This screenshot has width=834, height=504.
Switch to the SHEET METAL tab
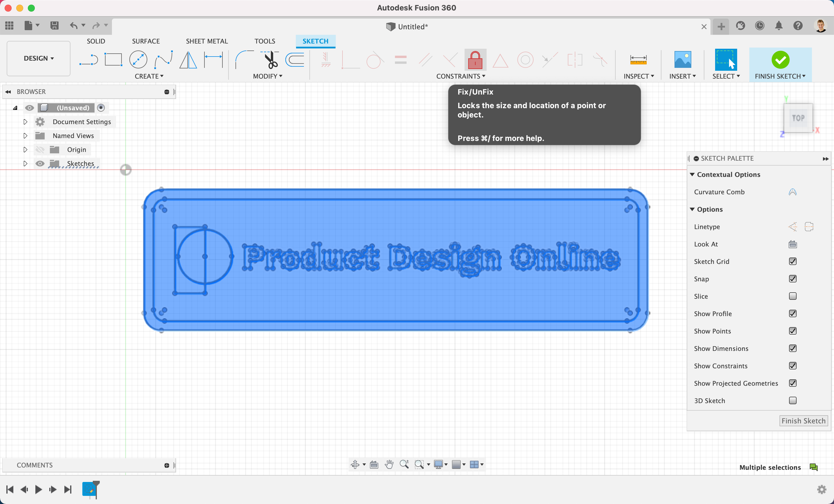206,41
